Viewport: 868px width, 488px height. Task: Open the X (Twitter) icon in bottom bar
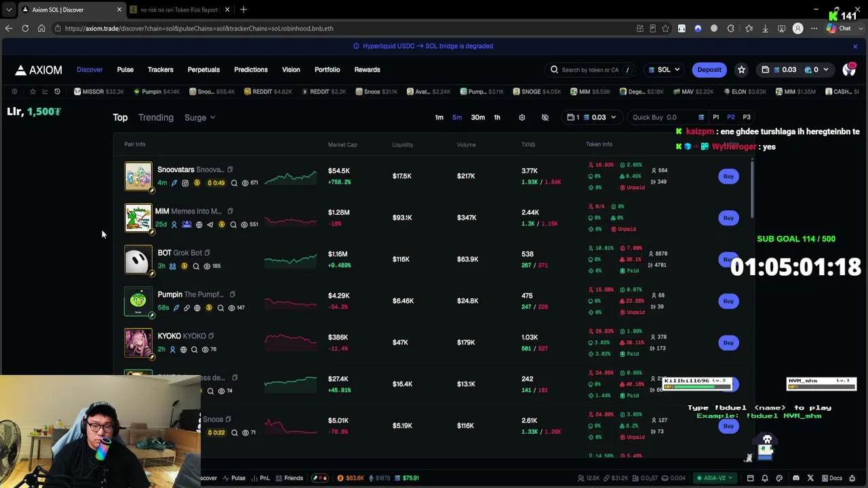(810, 478)
